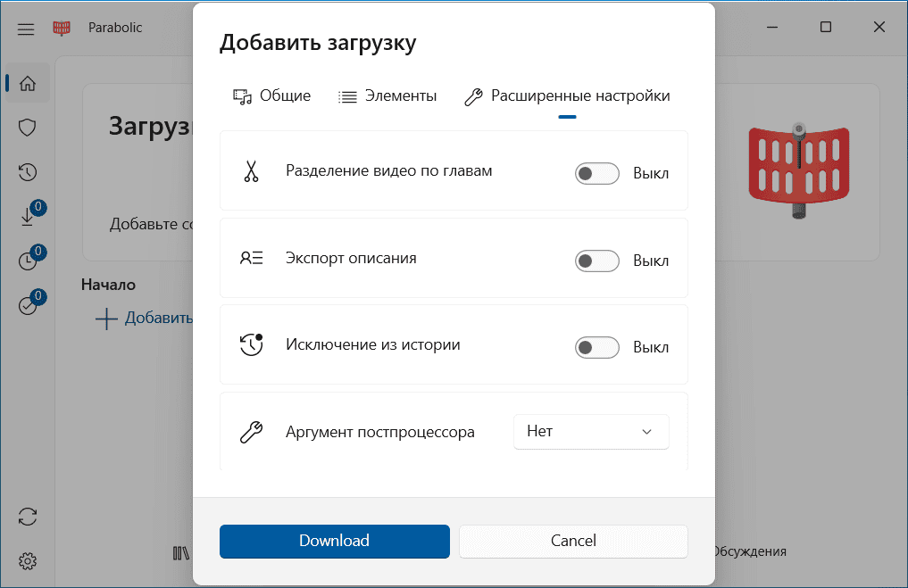The image size is (908, 588).
Task: Turn on the 'Экспорт описания' toggle
Action: point(596,261)
